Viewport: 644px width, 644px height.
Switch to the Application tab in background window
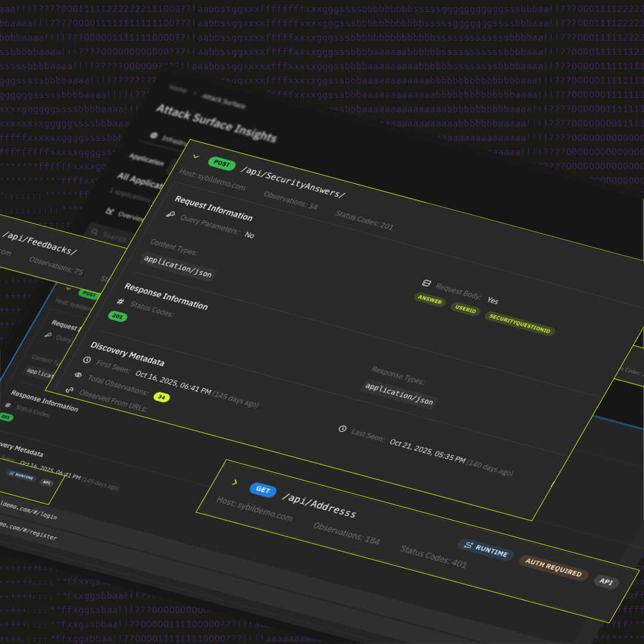tap(146, 159)
